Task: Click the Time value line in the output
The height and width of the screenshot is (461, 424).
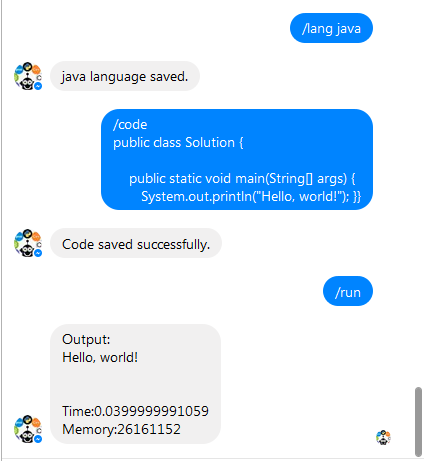Action: [135, 411]
